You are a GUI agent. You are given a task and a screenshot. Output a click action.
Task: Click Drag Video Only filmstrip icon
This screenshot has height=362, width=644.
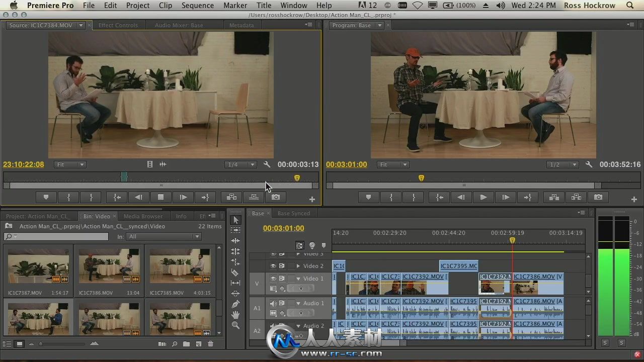tap(150, 164)
